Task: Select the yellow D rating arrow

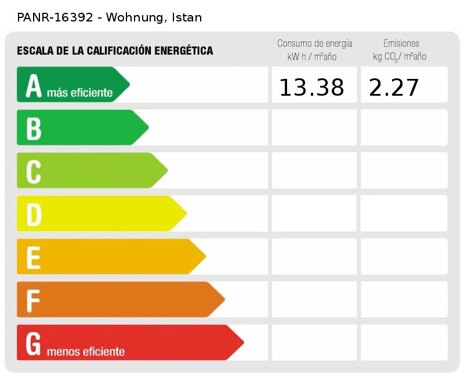Action: [x=102, y=213]
